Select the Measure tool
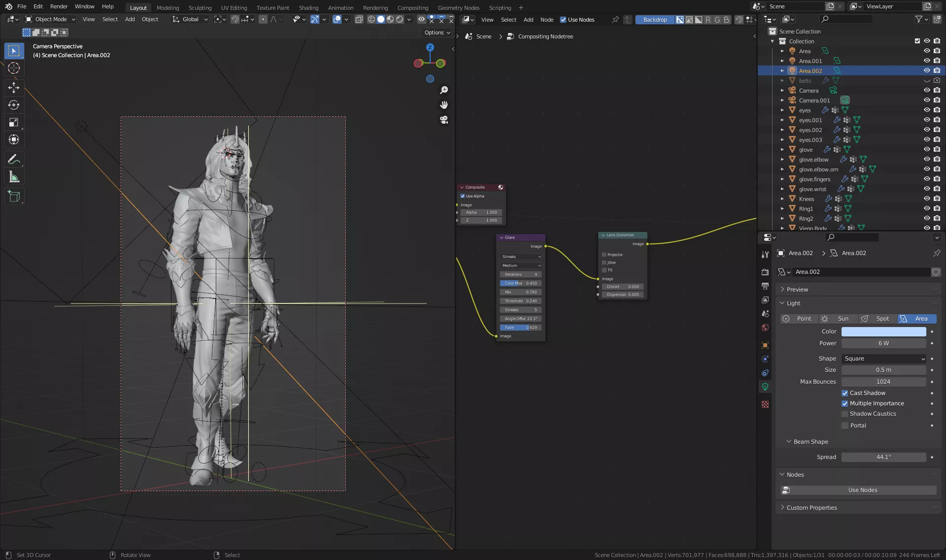946x560 pixels. pos(14,177)
